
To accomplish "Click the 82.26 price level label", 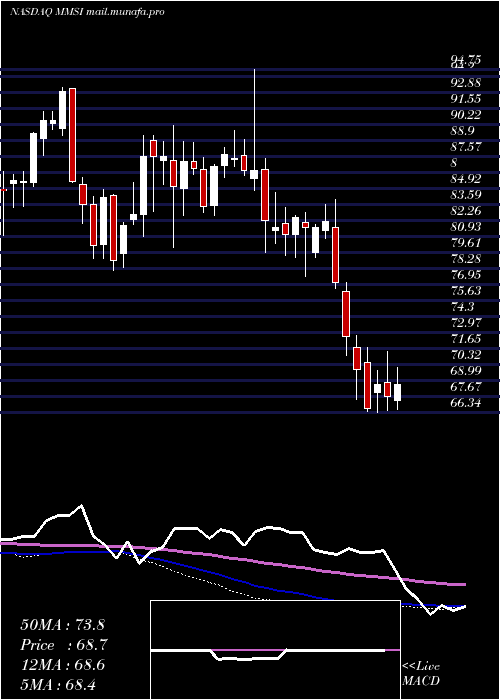I will pos(466,211).
